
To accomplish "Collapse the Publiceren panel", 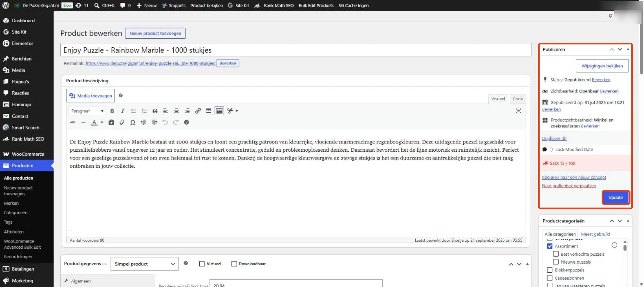I will [x=628, y=49].
